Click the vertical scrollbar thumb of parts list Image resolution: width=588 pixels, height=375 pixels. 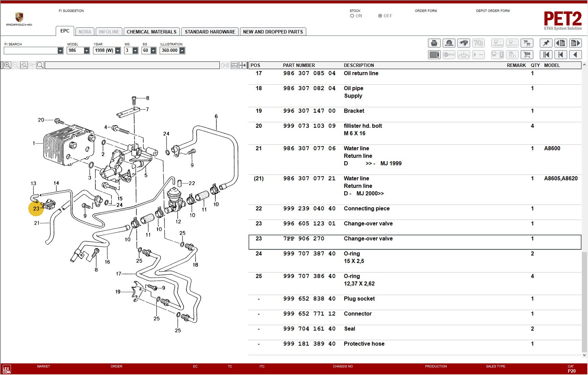coord(584,302)
